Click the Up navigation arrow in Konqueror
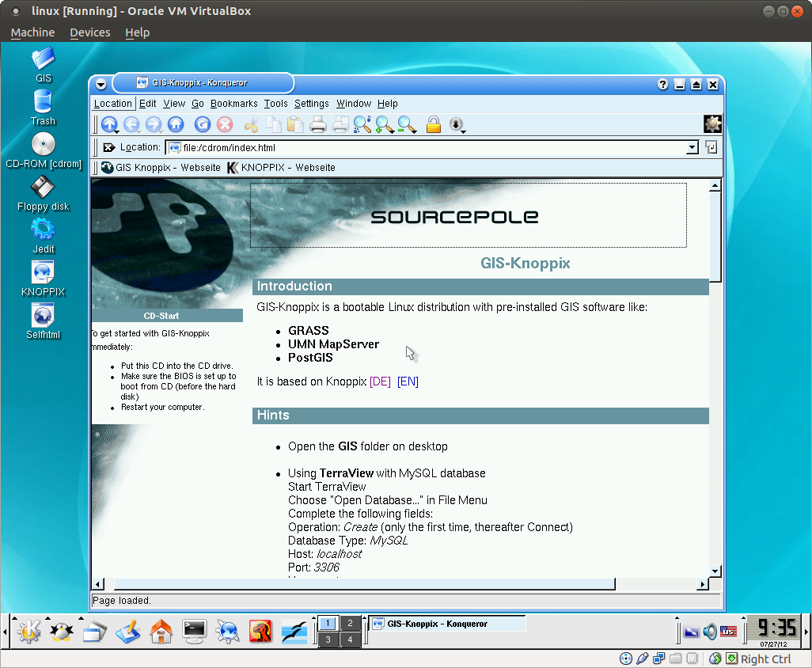 109,124
